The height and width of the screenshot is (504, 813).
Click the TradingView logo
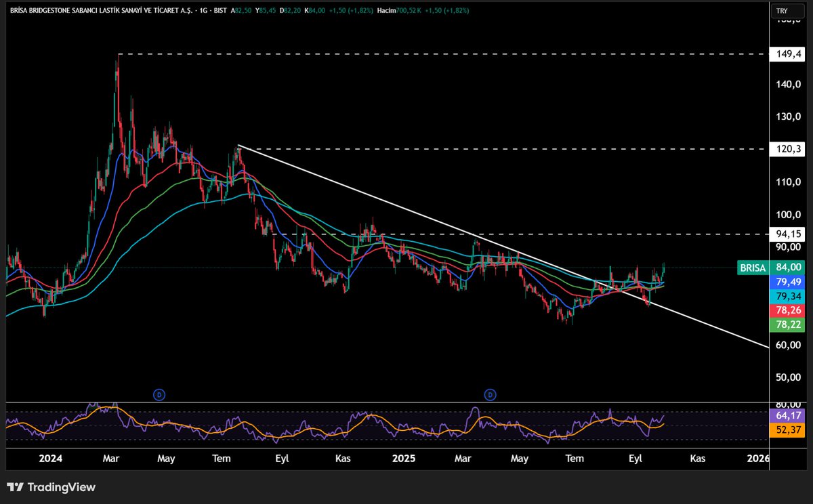(51, 487)
